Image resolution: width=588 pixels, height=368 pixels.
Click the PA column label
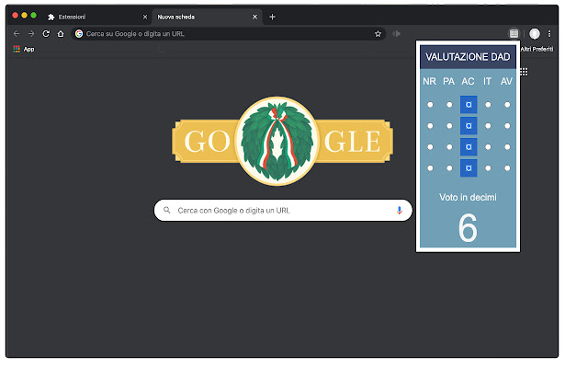pyautogui.click(x=449, y=82)
